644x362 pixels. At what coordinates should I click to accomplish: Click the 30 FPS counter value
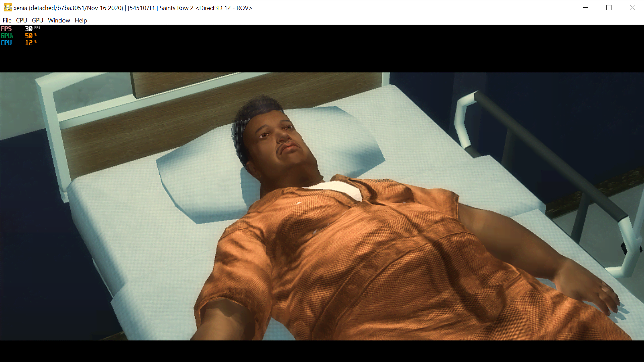[x=29, y=29]
